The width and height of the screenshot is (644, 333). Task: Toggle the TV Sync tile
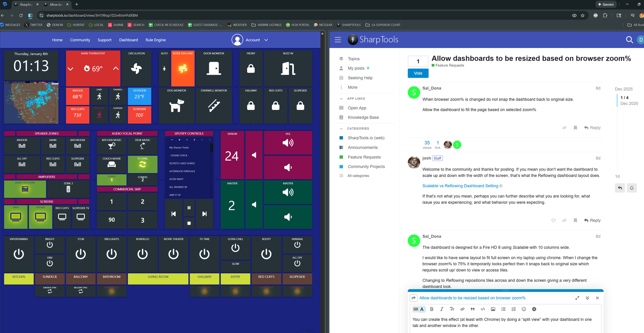pyautogui.click(x=143, y=164)
